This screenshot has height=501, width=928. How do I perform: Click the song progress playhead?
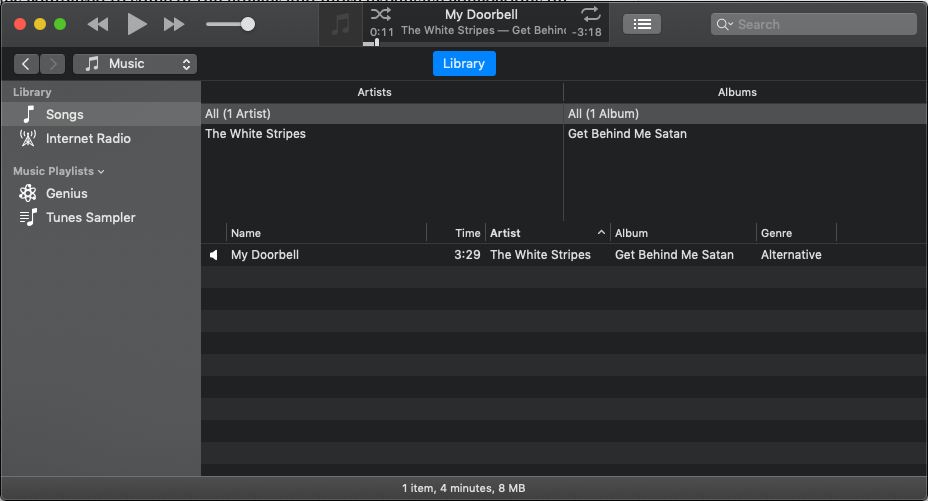376,43
